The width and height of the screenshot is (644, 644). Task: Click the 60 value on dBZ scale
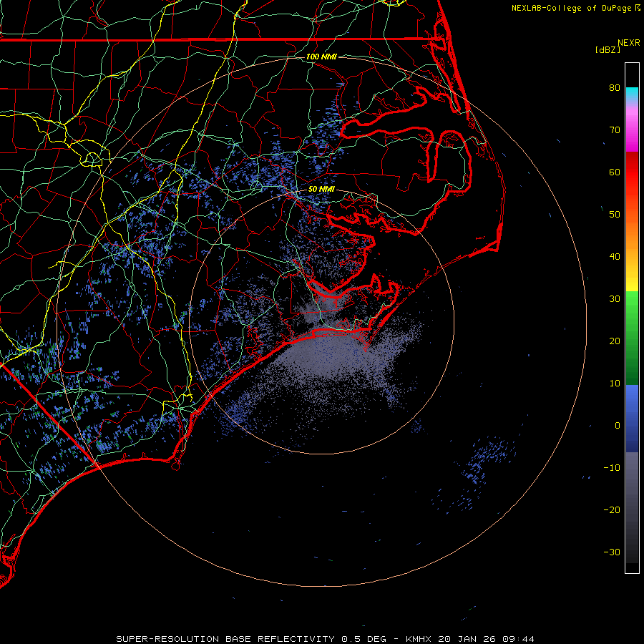[615, 172]
